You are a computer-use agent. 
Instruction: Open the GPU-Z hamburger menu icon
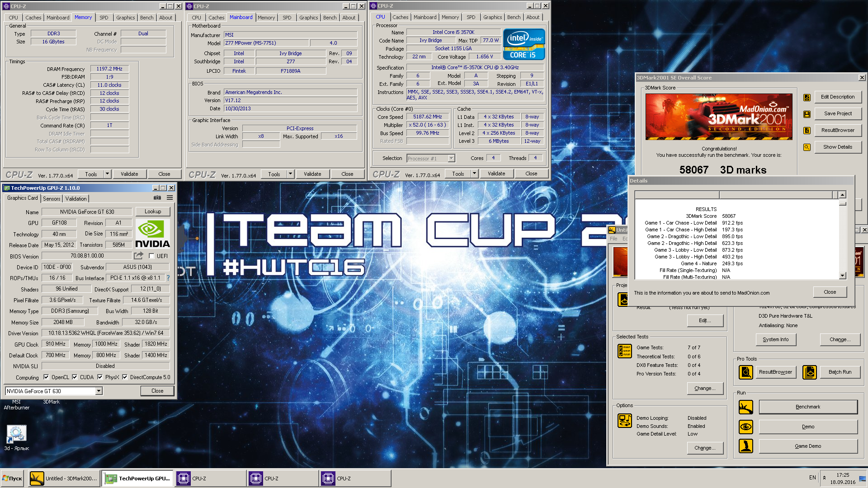click(x=170, y=198)
